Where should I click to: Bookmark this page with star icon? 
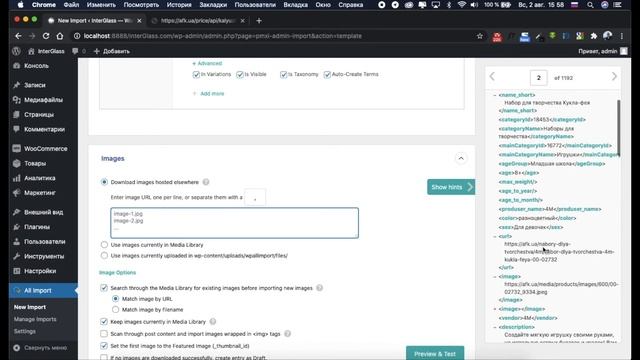click(x=480, y=36)
